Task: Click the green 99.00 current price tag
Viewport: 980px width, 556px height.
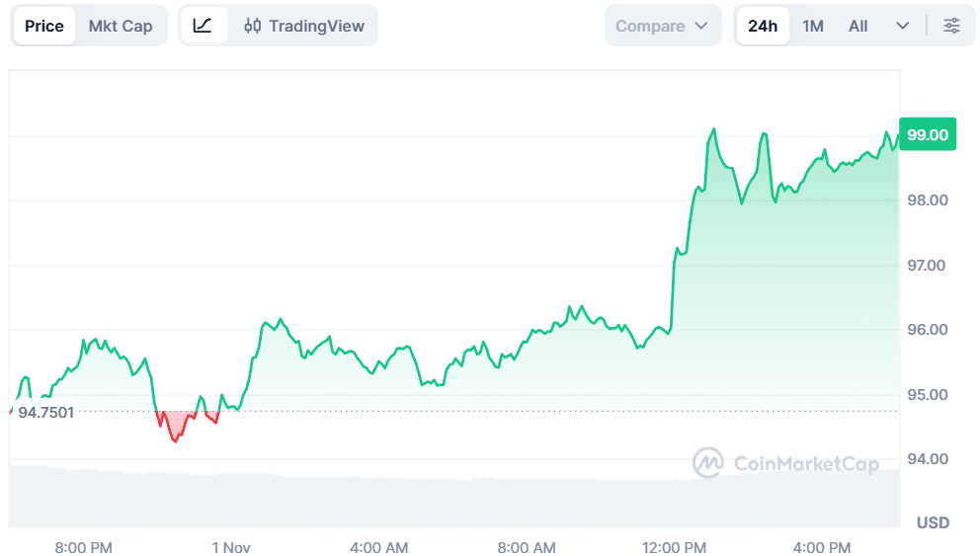Action: (x=928, y=134)
